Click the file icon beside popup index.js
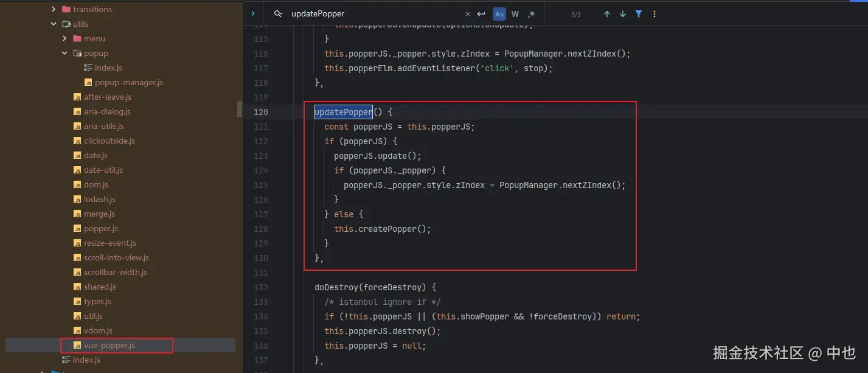868x373 pixels. (88, 68)
